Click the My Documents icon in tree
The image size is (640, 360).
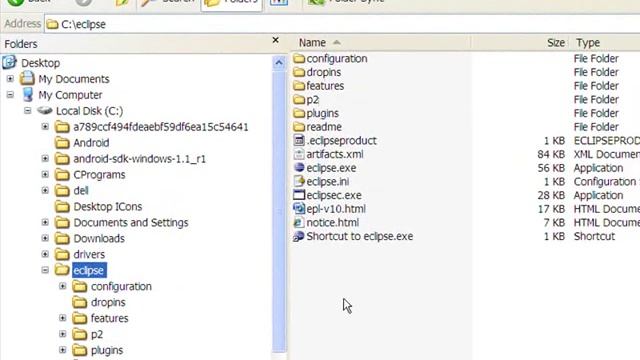(x=27, y=78)
